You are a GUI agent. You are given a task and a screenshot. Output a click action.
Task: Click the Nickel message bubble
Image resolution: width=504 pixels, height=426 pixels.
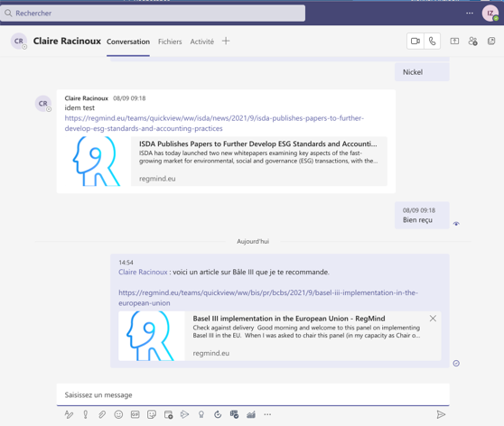click(422, 72)
